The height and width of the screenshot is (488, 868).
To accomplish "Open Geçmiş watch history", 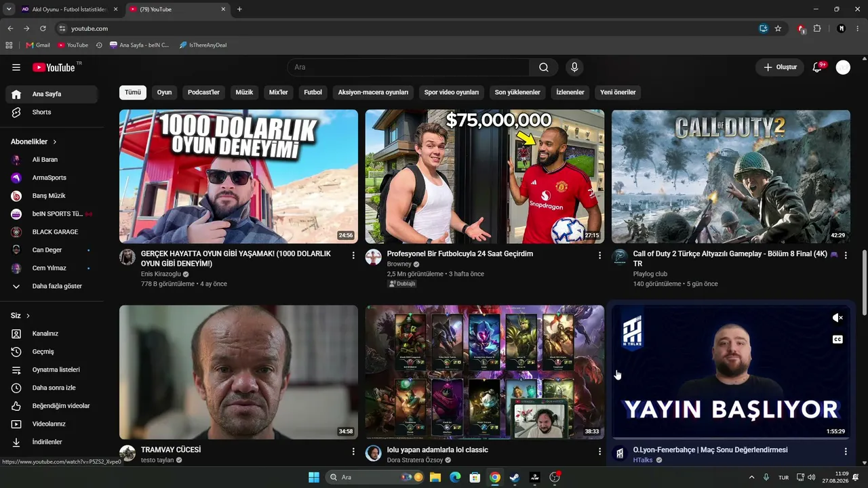I will point(52,352).
